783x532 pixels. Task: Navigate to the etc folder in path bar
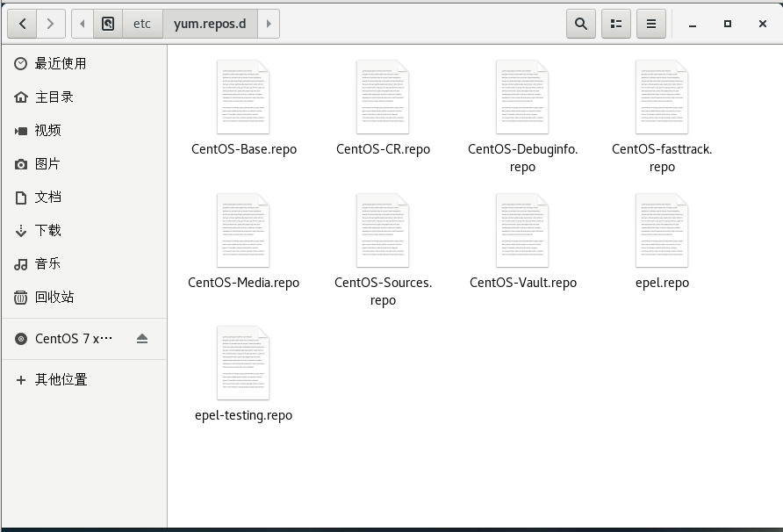[142, 24]
